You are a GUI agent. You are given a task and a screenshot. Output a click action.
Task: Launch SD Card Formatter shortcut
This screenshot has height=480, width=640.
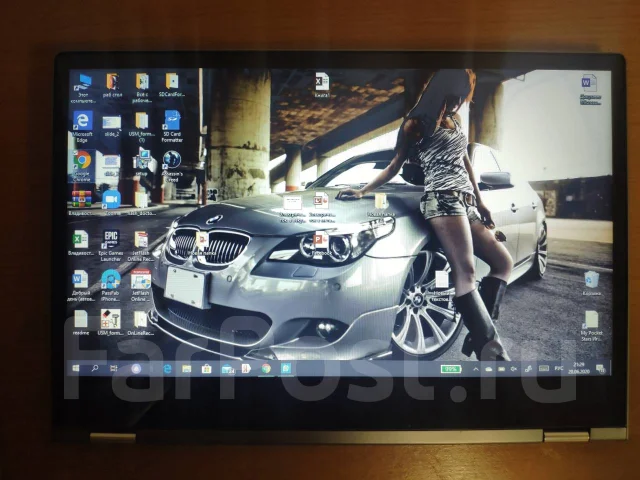click(x=172, y=127)
